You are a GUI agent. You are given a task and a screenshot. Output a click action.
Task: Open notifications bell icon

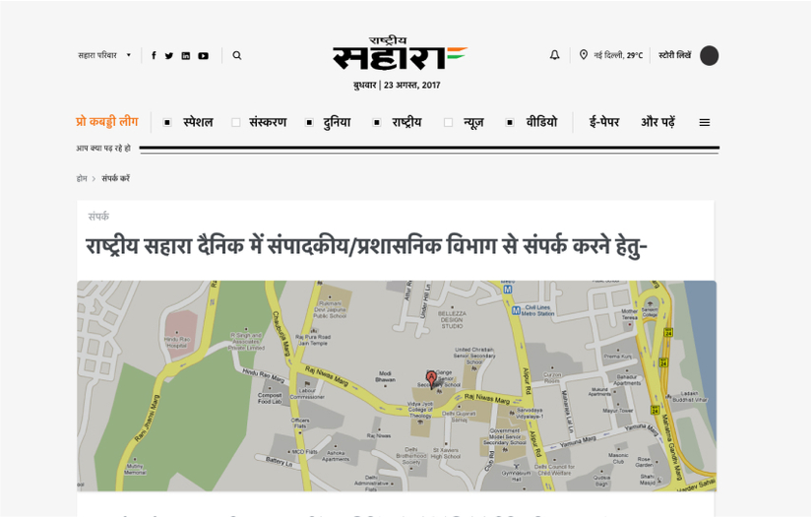tap(555, 55)
